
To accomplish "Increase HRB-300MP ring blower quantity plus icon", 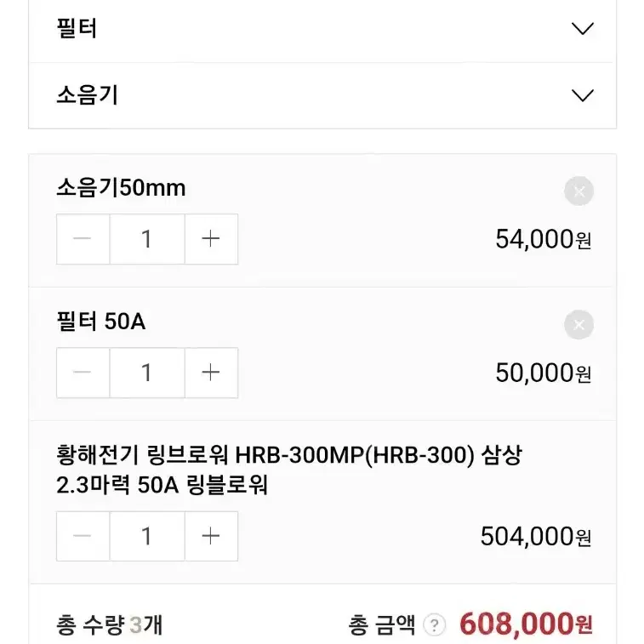I will pyautogui.click(x=211, y=536).
